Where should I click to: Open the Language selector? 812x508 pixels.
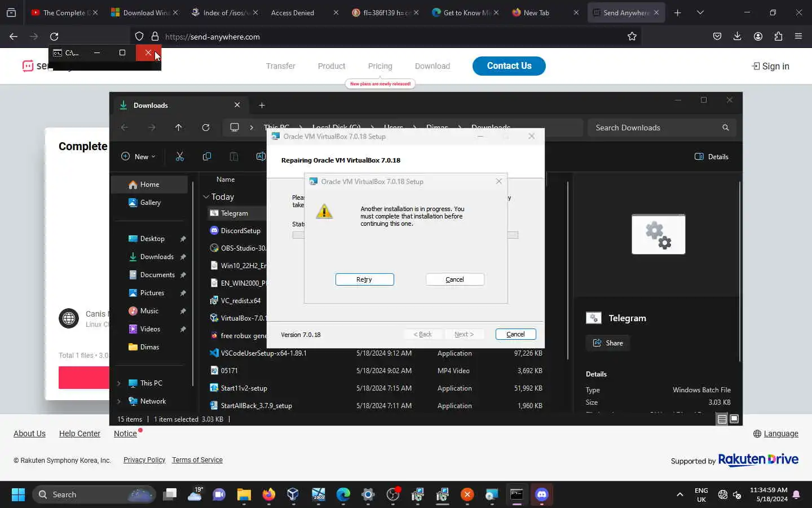pyautogui.click(x=776, y=433)
